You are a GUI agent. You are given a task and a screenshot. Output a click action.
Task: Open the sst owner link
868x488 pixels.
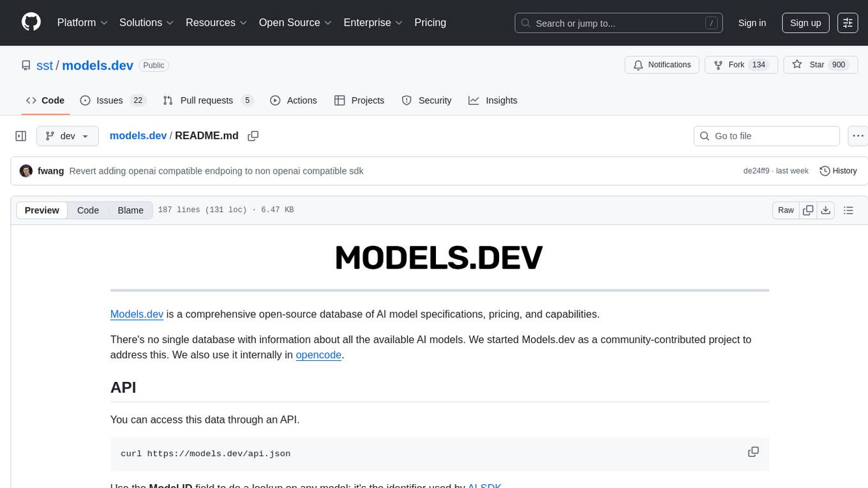tap(45, 65)
